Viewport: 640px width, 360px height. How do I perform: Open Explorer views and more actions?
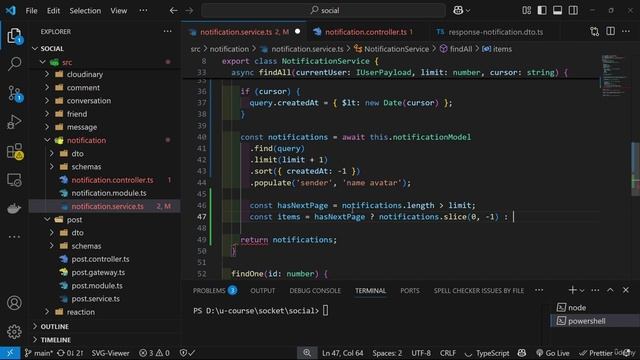coord(167,31)
